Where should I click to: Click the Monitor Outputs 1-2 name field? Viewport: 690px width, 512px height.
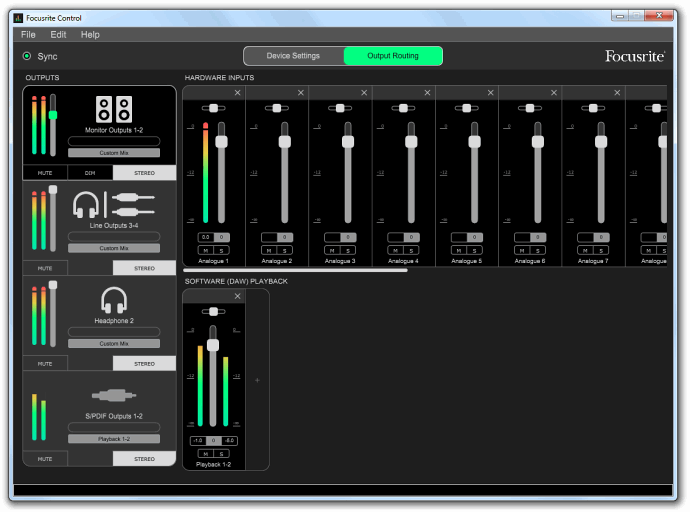coord(114,141)
